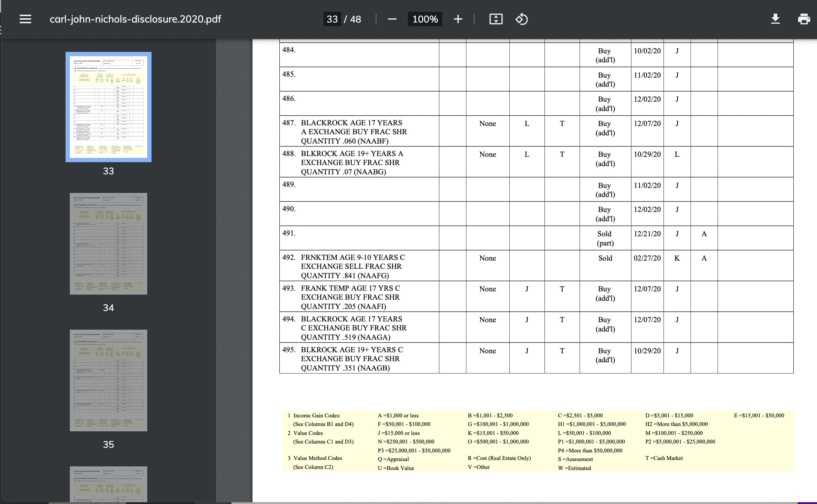Click the date 02/27/20 in row 492
Screen dimensions: 817x504
(x=647, y=258)
